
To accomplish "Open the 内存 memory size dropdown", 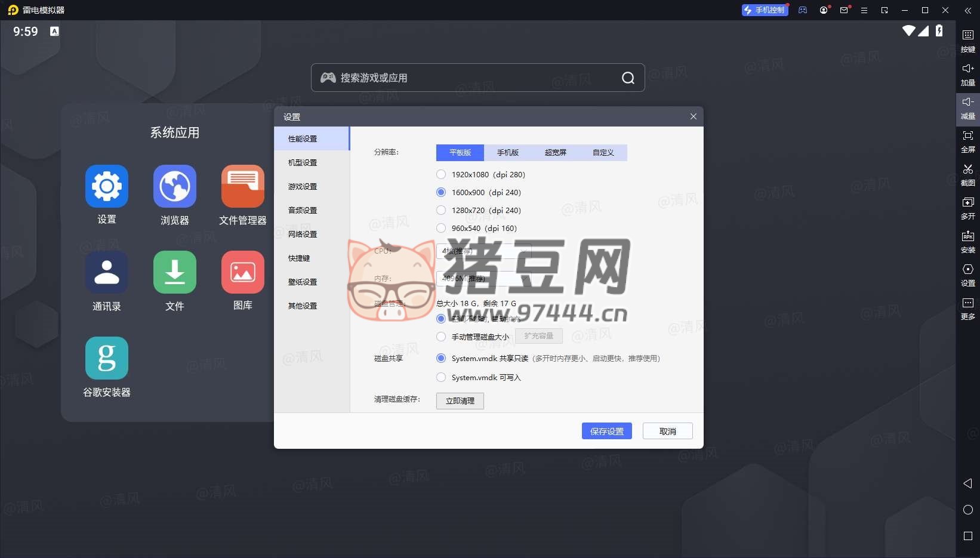I will pyautogui.click(x=483, y=278).
